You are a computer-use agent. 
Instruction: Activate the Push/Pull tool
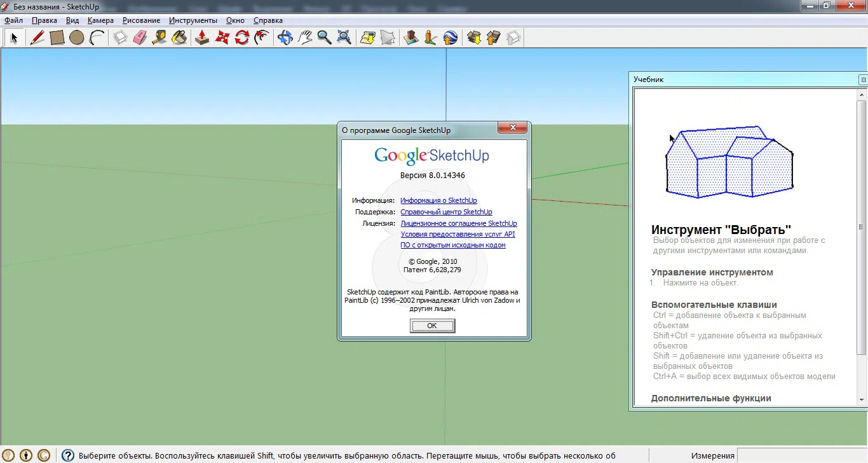click(x=202, y=38)
